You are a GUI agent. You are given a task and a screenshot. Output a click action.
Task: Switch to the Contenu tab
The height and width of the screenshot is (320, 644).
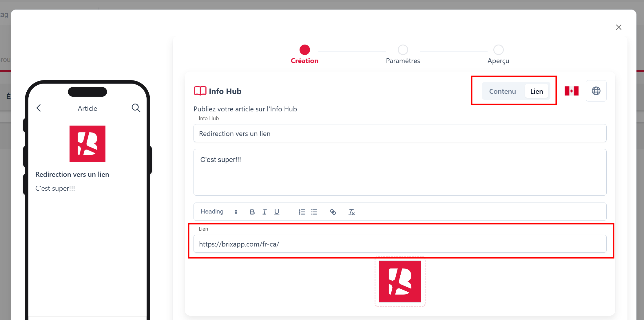(503, 91)
